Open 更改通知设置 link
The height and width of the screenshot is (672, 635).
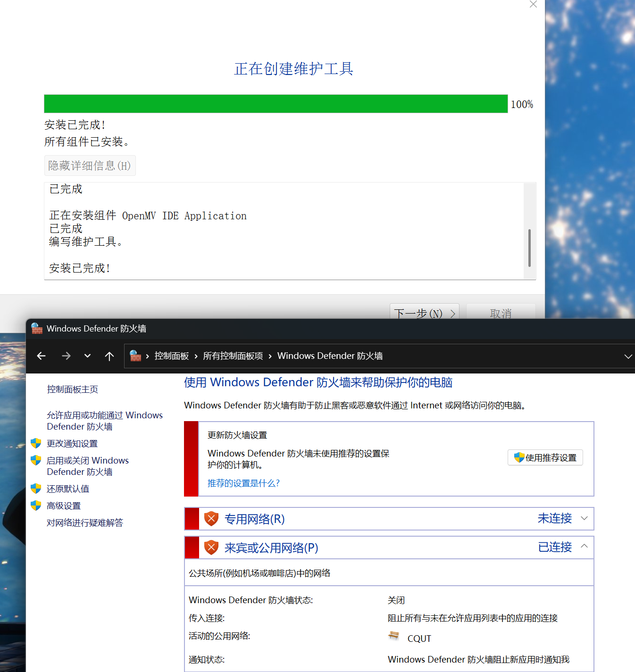pos(72,444)
